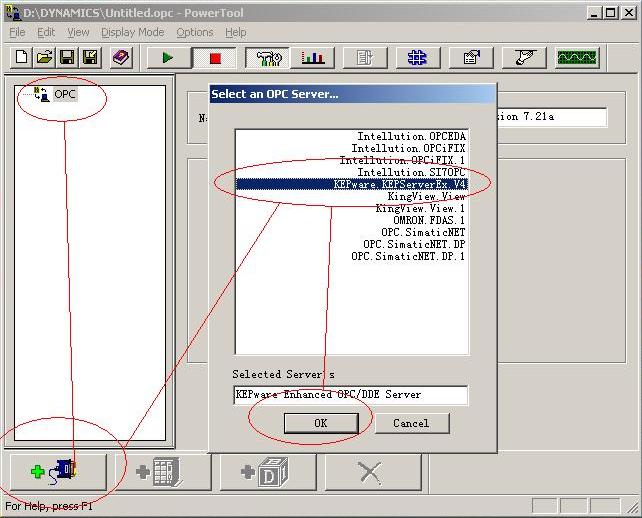Select KEPware.KEPServerEx.V4 in the server list
This screenshot has height=518, width=642.
click(352, 184)
